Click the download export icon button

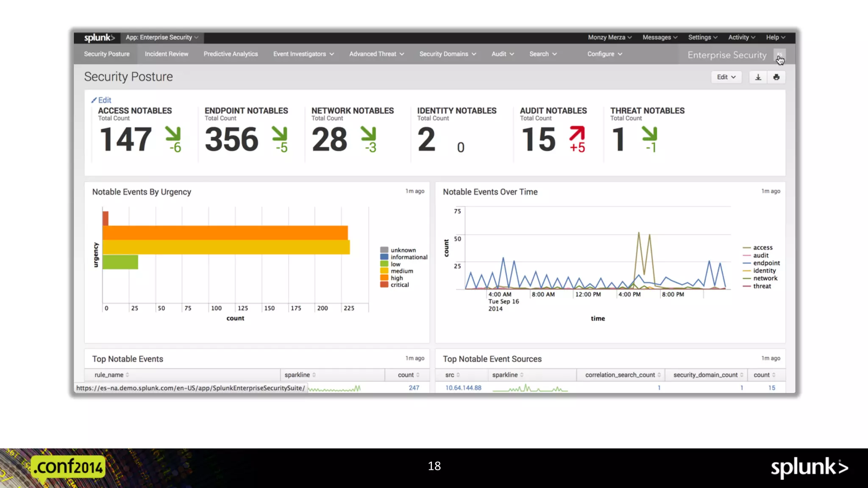tap(758, 77)
